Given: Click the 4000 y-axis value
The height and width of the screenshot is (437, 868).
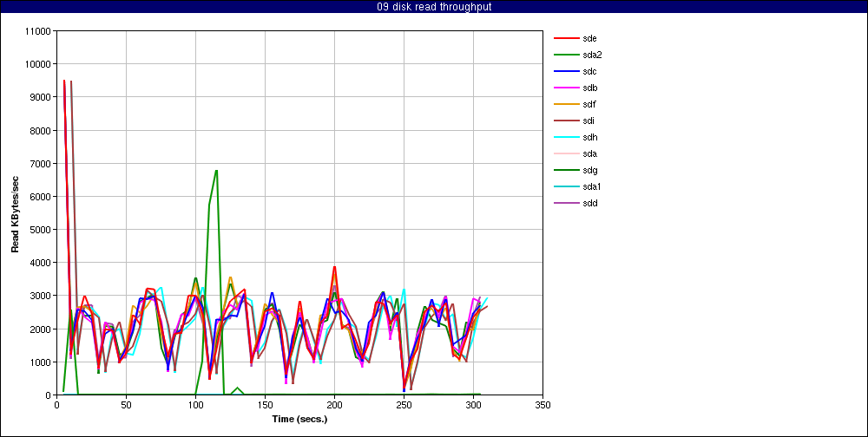Looking at the screenshot, I should click(x=41, y=263).
